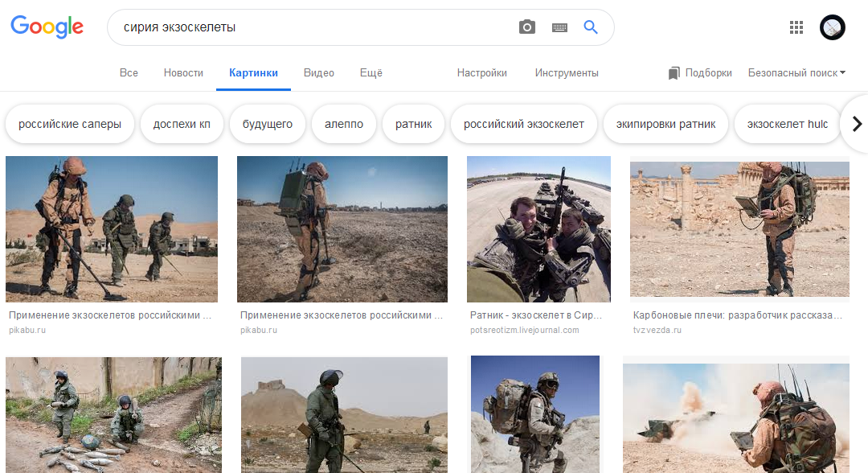The height and width of the screenshot is (473, 868).
Task: Click 'Ратник - экзоскелет в Сир...' caption
Action: [535, 315]
